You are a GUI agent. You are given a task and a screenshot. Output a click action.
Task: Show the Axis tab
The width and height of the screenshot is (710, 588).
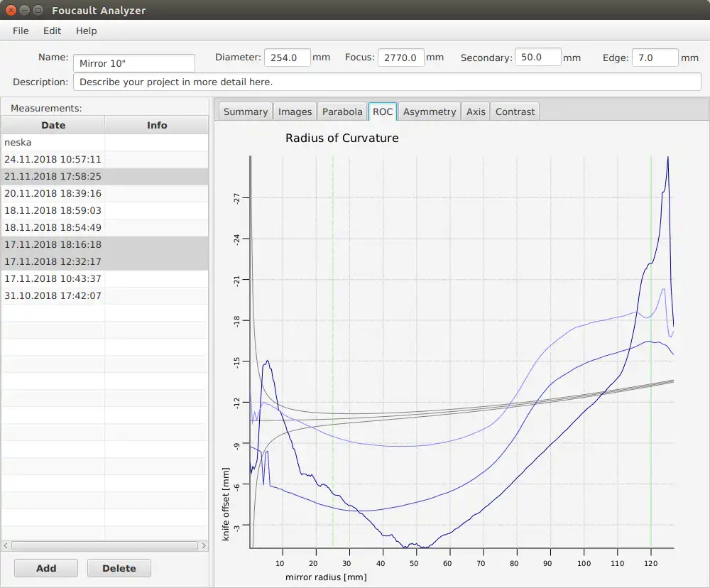point(476,111)
